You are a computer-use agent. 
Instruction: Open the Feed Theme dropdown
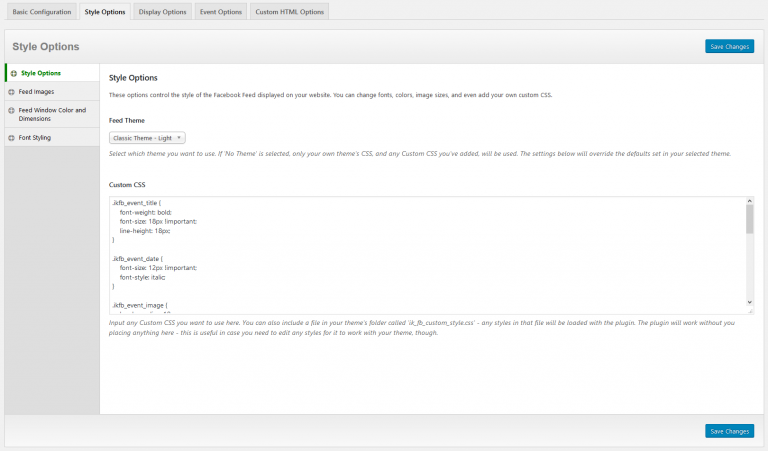coord(148,137)
